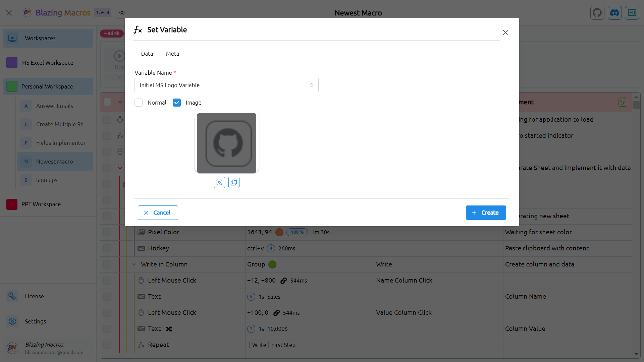Switch to the Meta tab
The width and height of the screenshot is (644, 362).
[x=172, y=54]
